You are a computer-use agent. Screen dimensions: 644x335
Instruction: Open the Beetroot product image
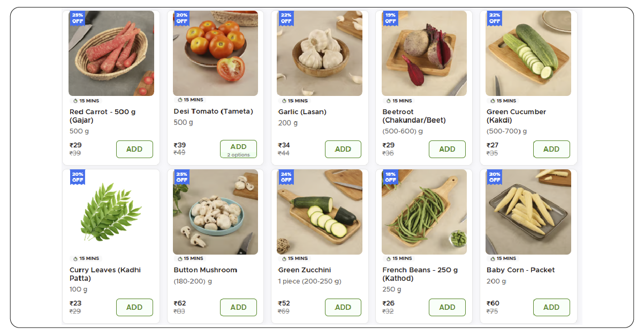coord(424,54)
